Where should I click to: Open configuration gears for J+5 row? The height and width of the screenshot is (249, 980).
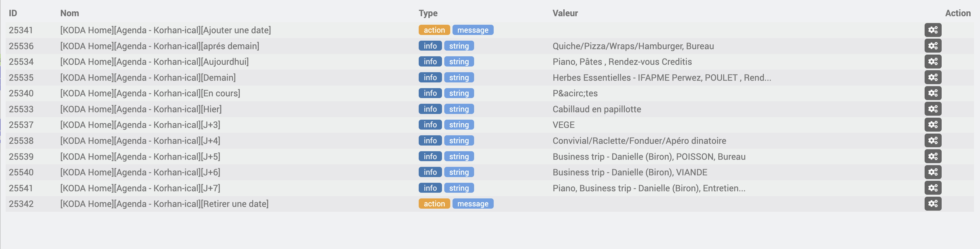(933, 157)
